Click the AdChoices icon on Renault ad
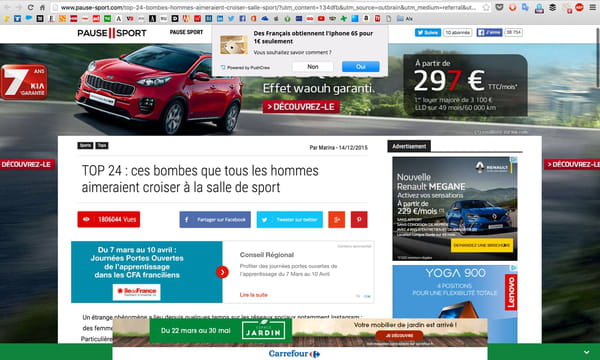The height and width of the screenshot is (360, 600). click(x=514, y=160)
